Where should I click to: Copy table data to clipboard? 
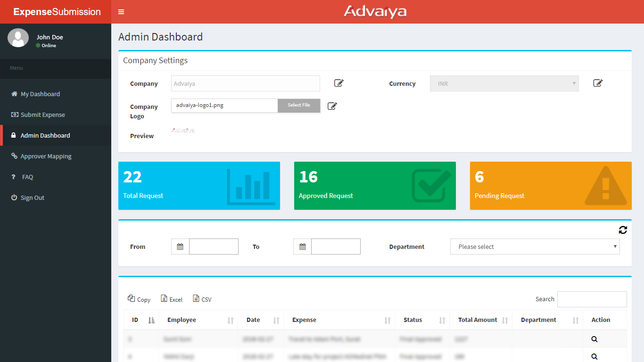(x=139, y=299)
